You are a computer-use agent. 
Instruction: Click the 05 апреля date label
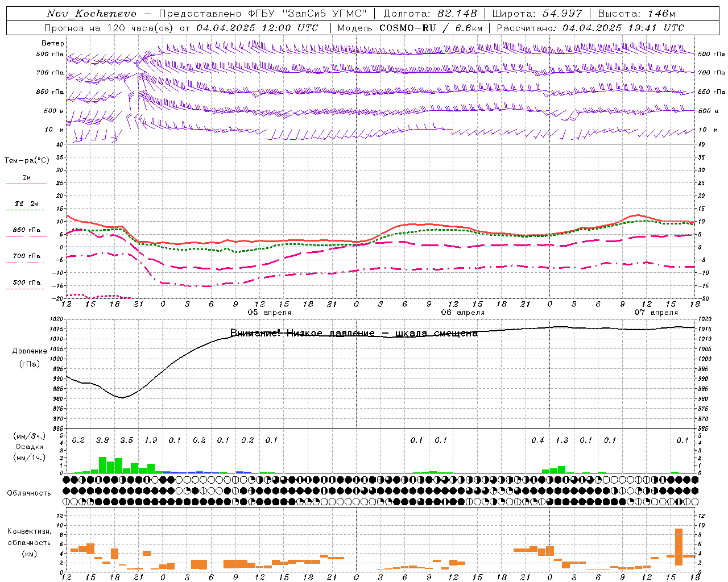pyautogui.click(x=269, y=313)
